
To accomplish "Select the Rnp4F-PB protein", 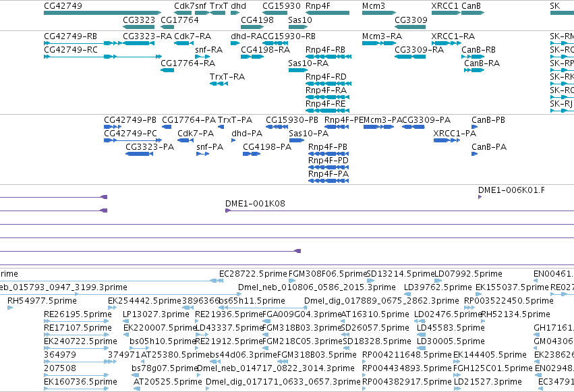I will tap(328, 154).
